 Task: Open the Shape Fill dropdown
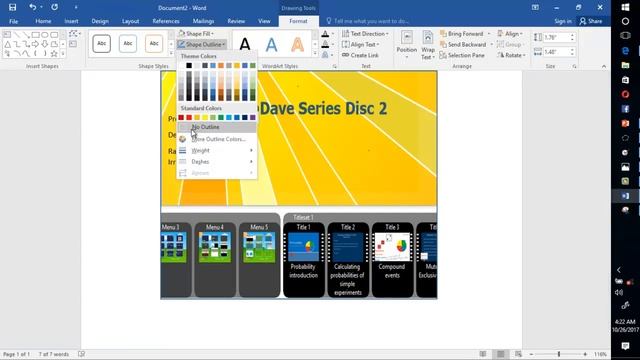tap(196, 34)
